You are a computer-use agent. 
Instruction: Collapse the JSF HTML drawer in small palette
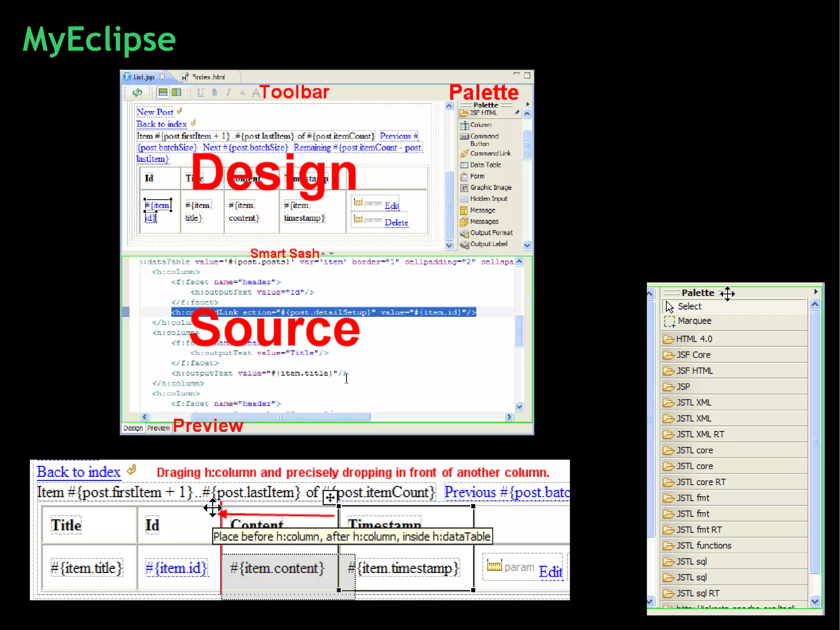(x=490, y=113)
